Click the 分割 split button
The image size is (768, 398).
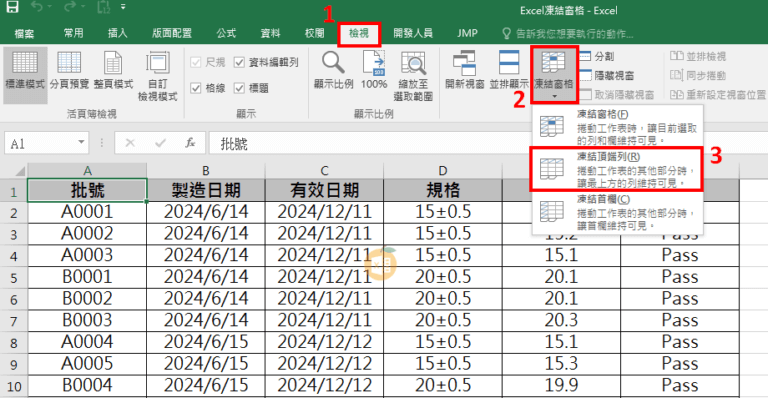tap(598, 56)
